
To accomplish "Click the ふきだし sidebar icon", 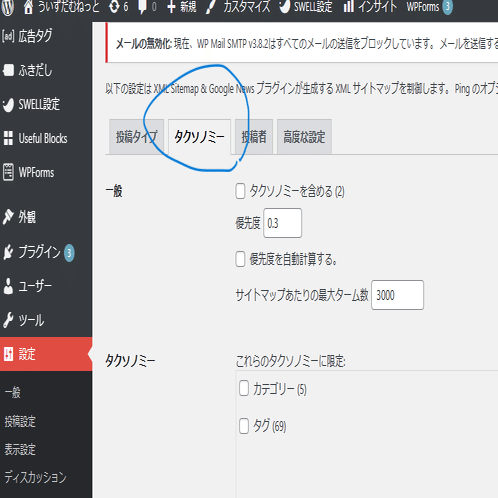I will pyautogui.click(x=8, y=70).
